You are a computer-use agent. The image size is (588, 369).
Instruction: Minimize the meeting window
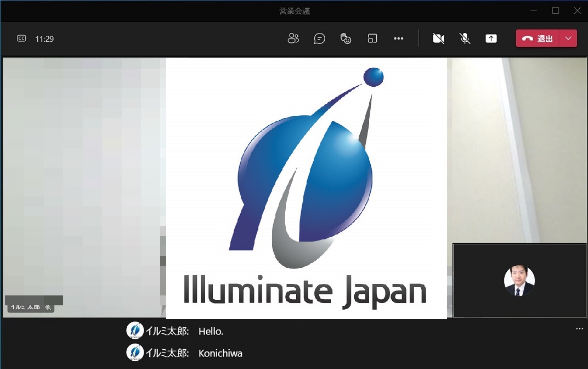(534, 10)
